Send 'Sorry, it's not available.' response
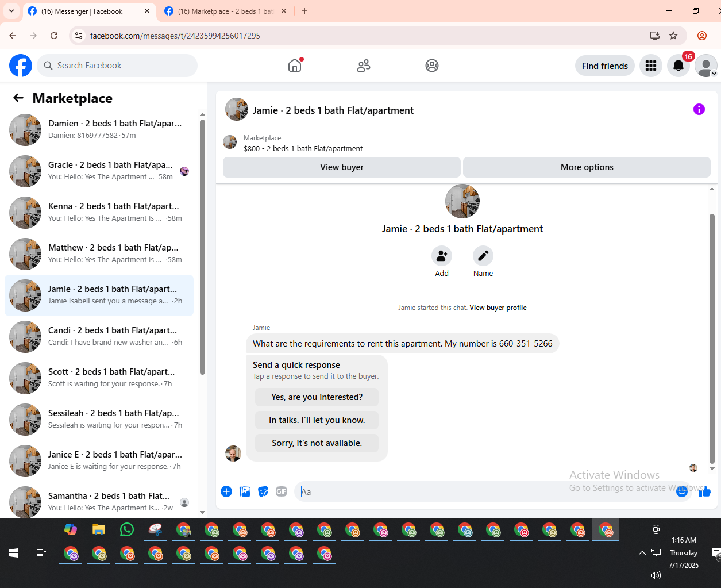This screenshot has width=721, height=588. (317, 443)
